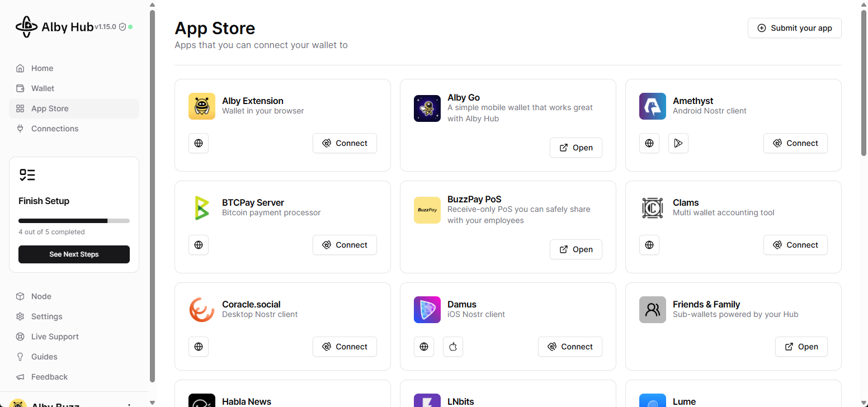
Task: Click the main page vertical scrollbar
Action: coord(864,84)
